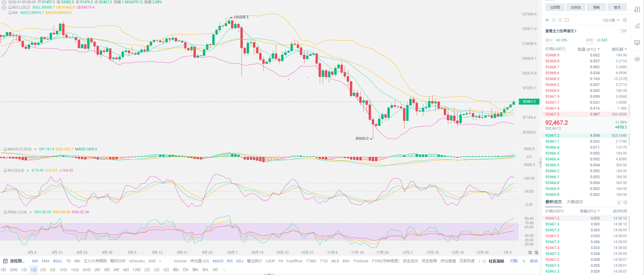Click the bell icon next to MACD(12,26,9)
This screenshot has width=644, height=275.
tap(5, 149)
